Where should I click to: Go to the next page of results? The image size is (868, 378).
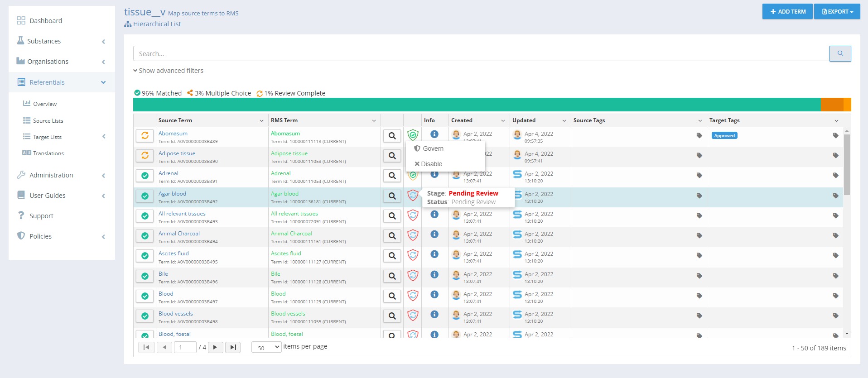[x=215, y=347]
